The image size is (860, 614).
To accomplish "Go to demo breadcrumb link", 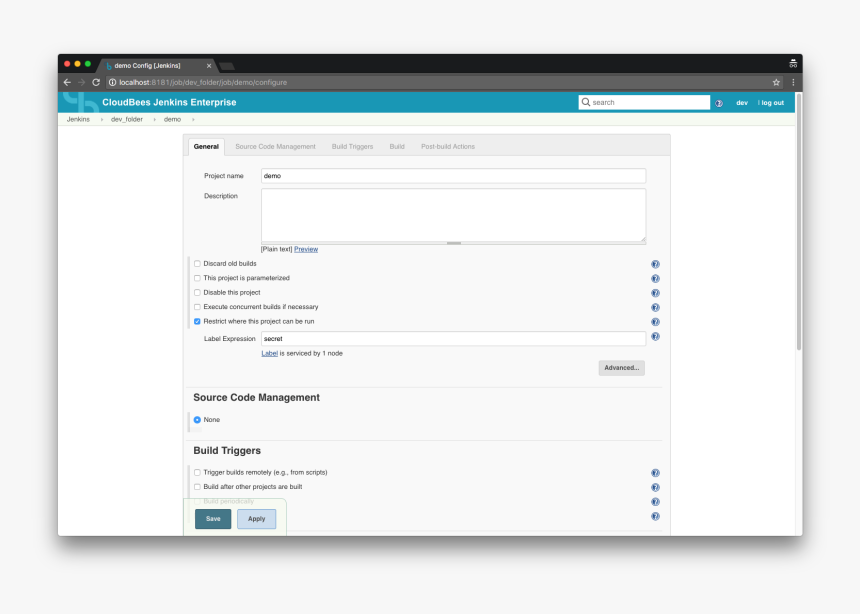I will click(x=172, y=120).
